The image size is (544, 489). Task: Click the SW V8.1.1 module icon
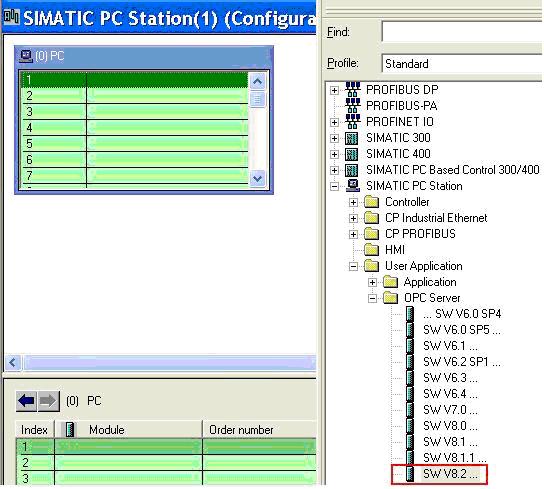410,457
